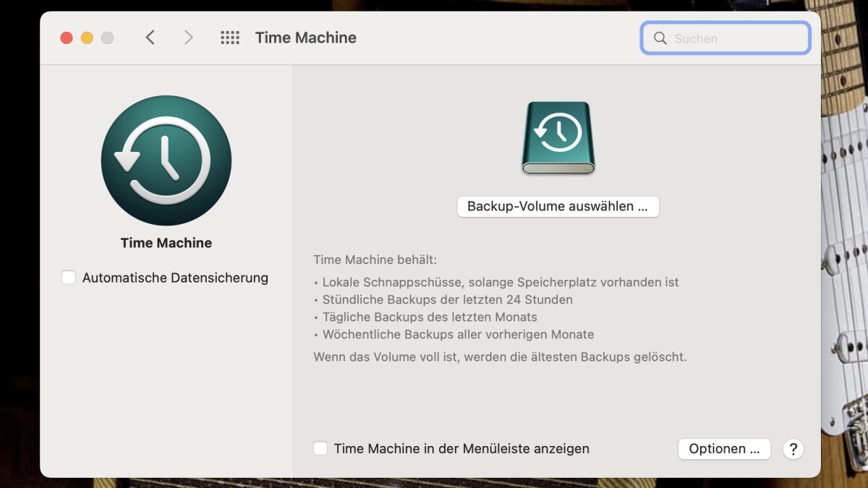Open Time Machine help via the question mark
The image size is (868, 488).
793,449
